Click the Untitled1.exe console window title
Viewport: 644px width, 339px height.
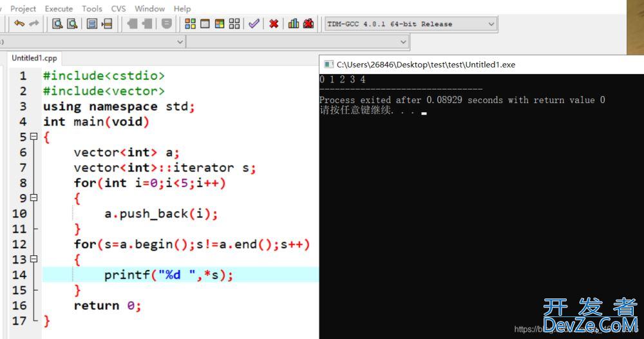click(426, 64)
